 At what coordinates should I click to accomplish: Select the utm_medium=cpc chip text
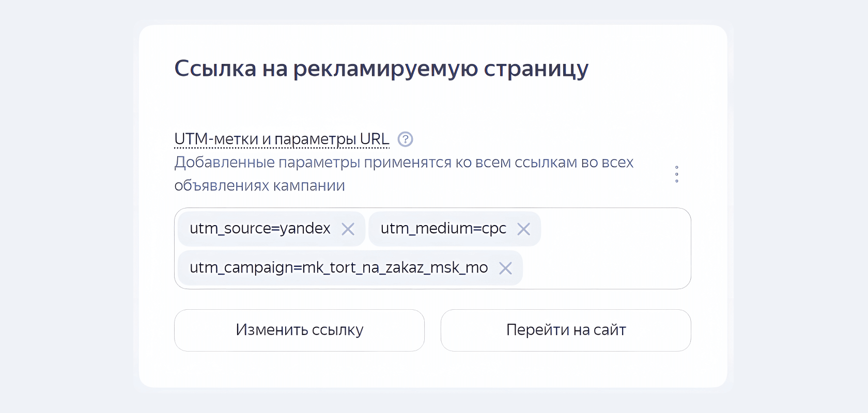tap(443, 228)
